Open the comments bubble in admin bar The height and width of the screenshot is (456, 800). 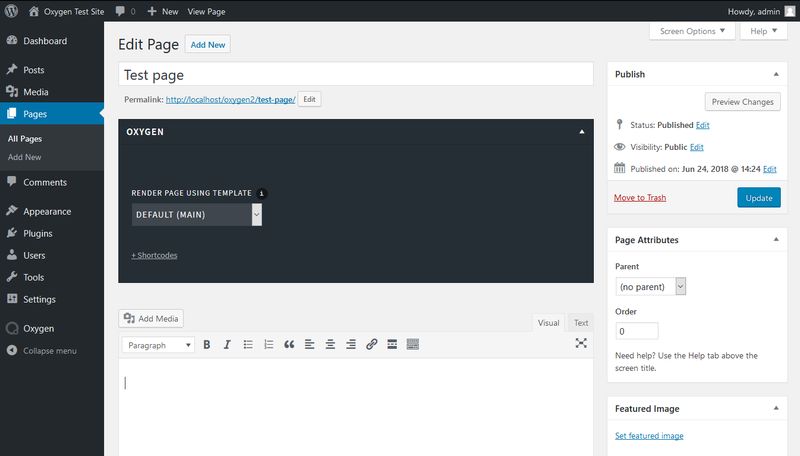(x=125, y=11)
